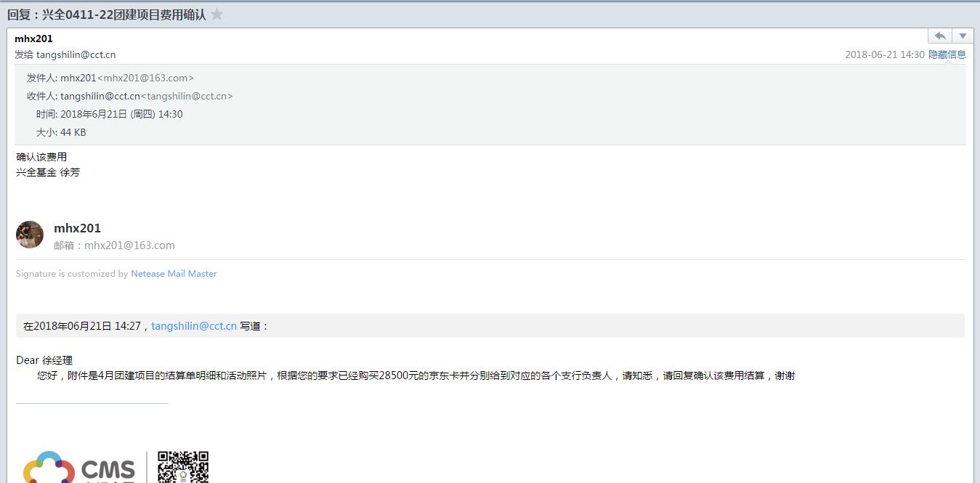This screenshot has width=980, height=483.
Task: Open the dropdown arrow beside reply
Action: pos(963,36)
